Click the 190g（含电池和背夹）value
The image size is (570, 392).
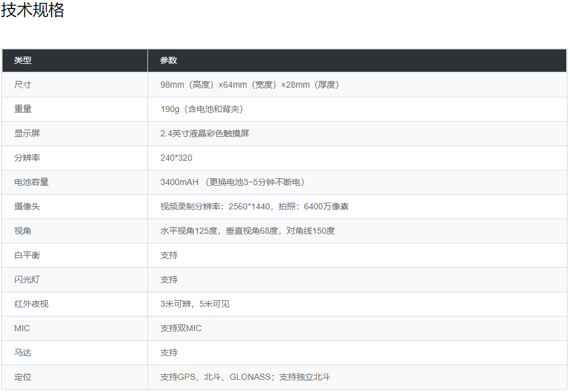(202, 109)
